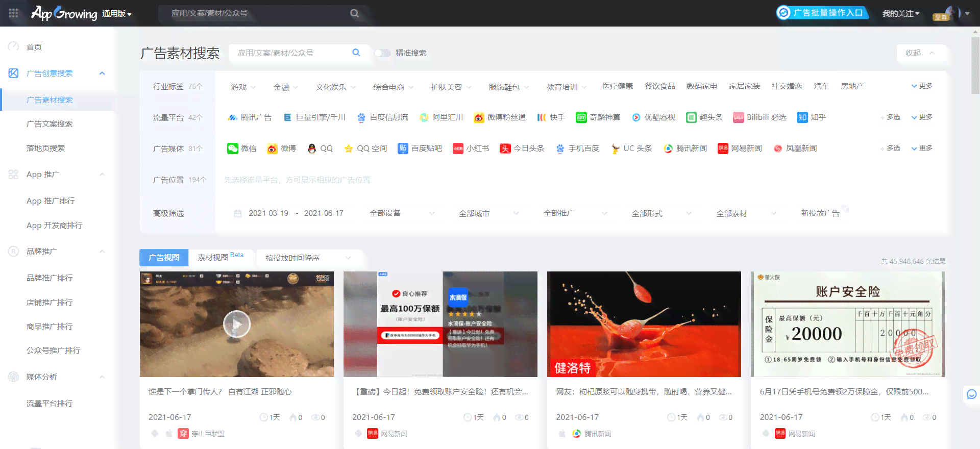The width and height of the screenshot is (980, 449).
Task: Filter by 微信 ad media
Action: pyautogui.click(x=242, y=148)
